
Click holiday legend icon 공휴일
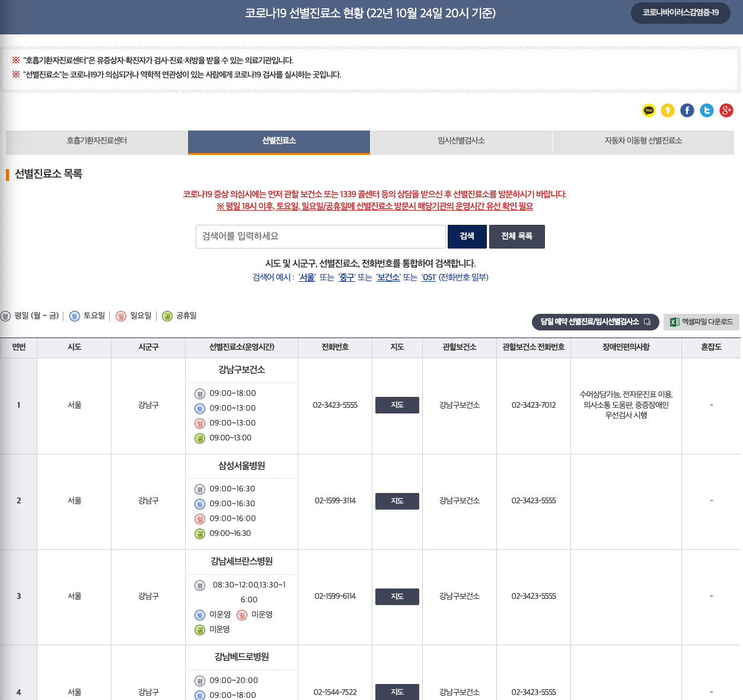167,316
